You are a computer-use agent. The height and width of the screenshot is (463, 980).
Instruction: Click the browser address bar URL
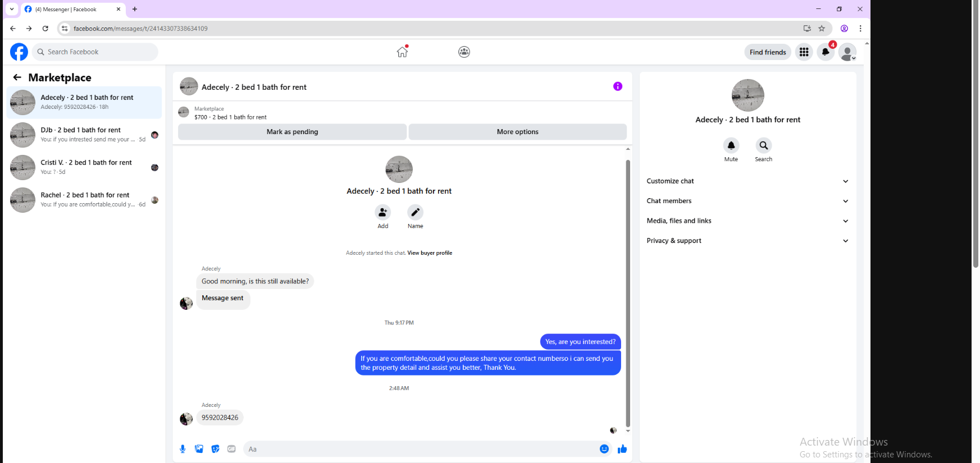pos(140,29)
